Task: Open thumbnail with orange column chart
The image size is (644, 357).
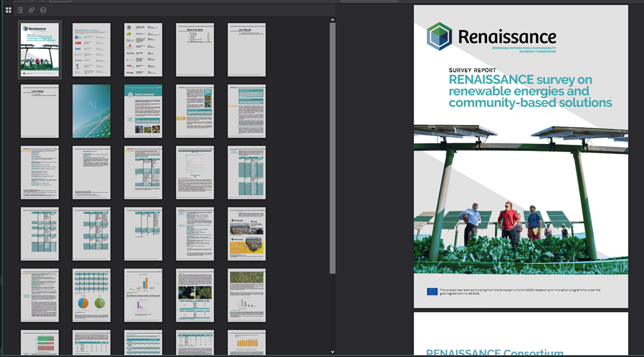Action: click(x=247, y=343)
